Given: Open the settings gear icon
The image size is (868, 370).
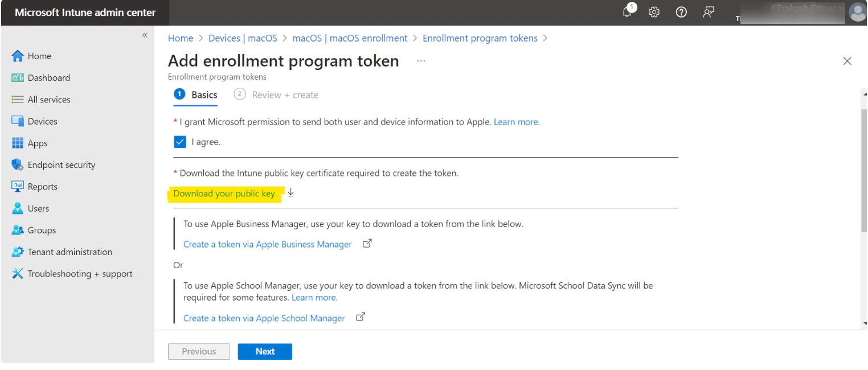Looking at the screenshot, I should (654, 12).
